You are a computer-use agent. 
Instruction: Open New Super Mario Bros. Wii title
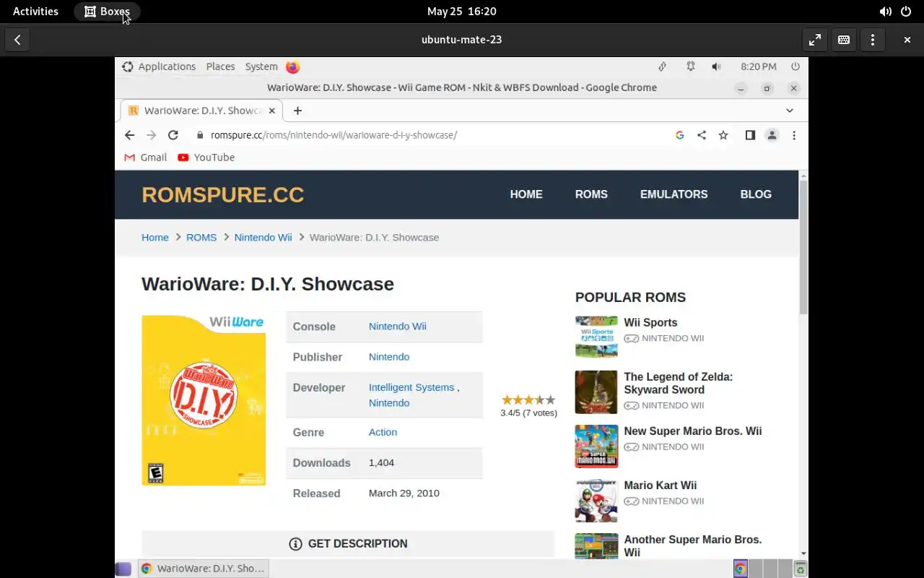click(x=693, y=431)
